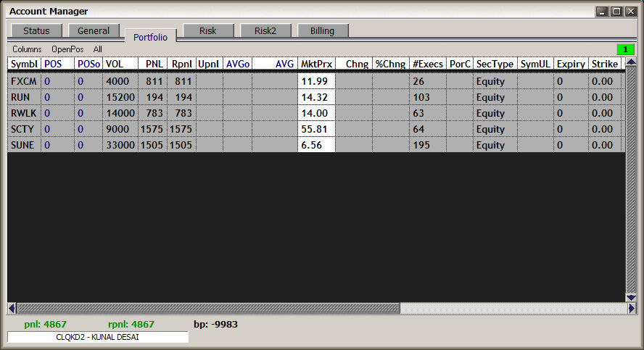The height and width of the screenshot is (350, 644).
Task: Click the Rpnl column header
Action: 181,64
